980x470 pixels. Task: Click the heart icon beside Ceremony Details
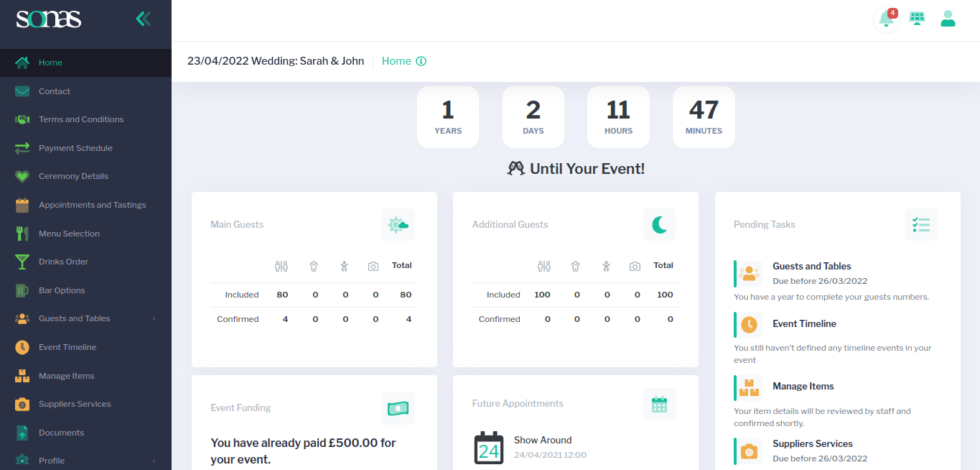(22, 176)
